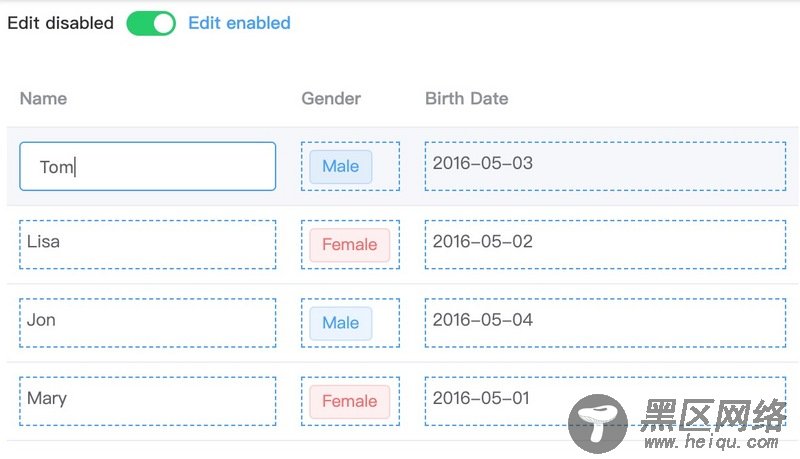The image size is (800, 459).
Task: Click the 'Edit enabled' label
Action: [239, 23]
